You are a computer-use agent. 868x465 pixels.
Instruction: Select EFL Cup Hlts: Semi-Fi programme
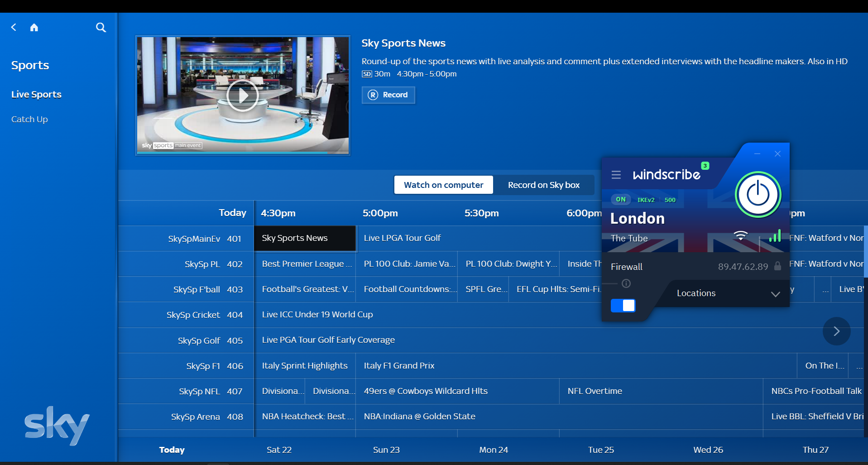[555, 289]
